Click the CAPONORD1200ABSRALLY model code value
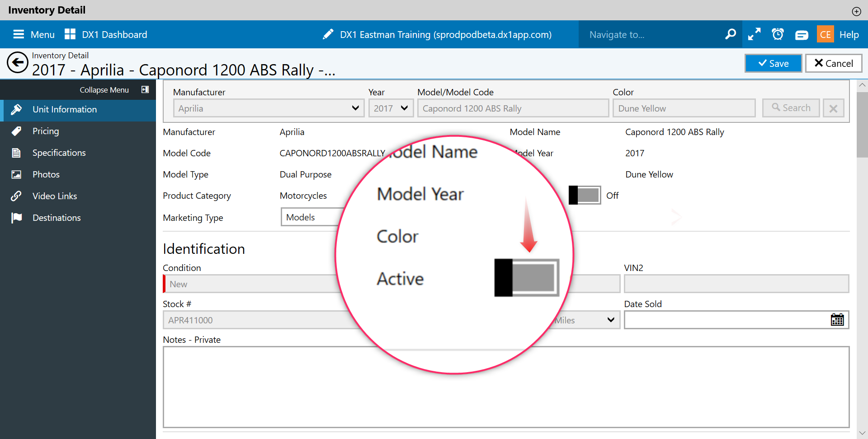The height and width of the screenshot is (439, 868). (332, 153)
